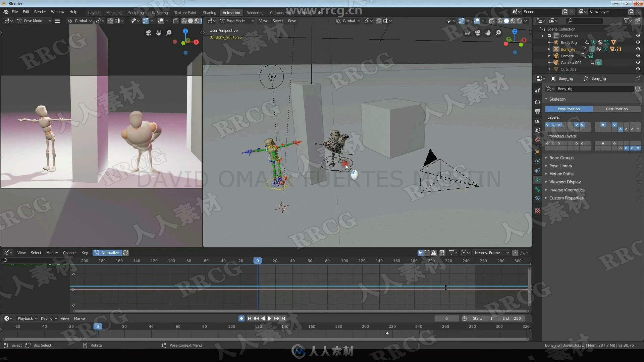Viewport: 644px width, 362px height.
Task: Click the Animation workspace tab
Action: pyautogui.click(x=231, y=12)
